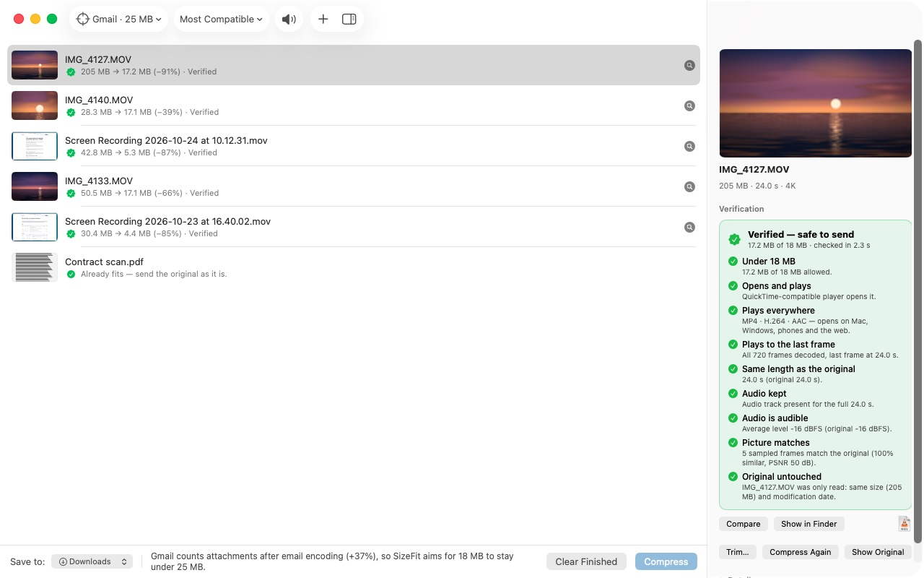Click magnifier icon for IMG_4133.MOV
The width and height of the screenshot is (924, 578).
point(689,187)
